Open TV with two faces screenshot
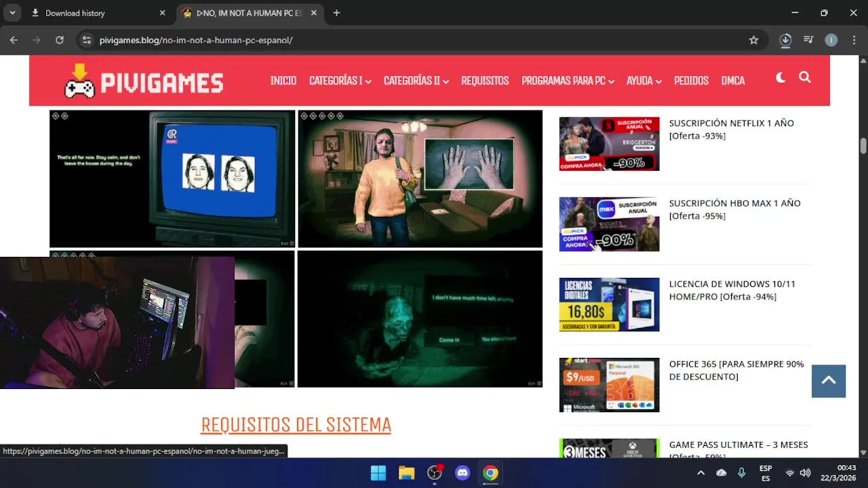The height and width of the screenshot is (488, 868). click(172, 179)
